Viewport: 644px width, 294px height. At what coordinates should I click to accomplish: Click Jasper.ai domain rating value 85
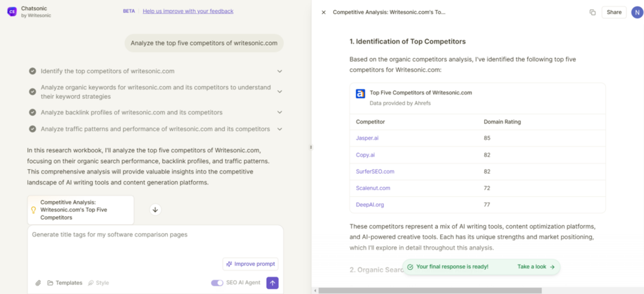click(x=487, y=138)
